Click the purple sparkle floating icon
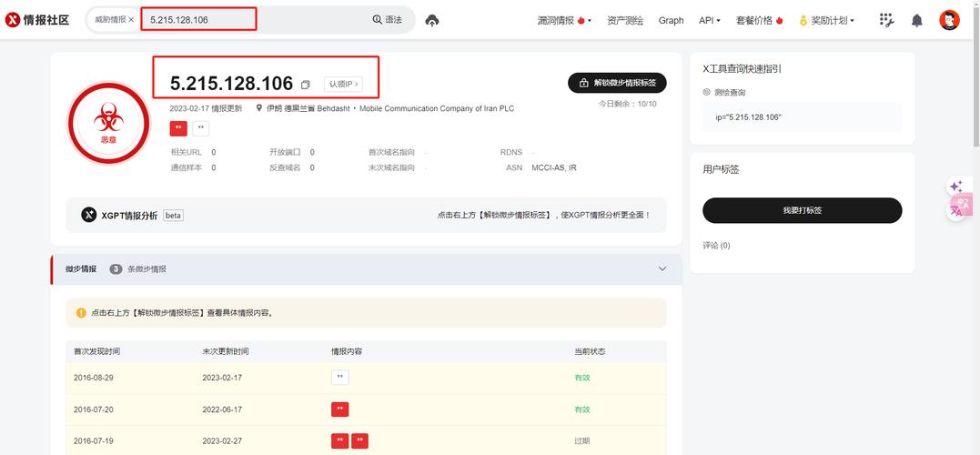The width and height of the screenshot is (980, 455). pos(956,187)
